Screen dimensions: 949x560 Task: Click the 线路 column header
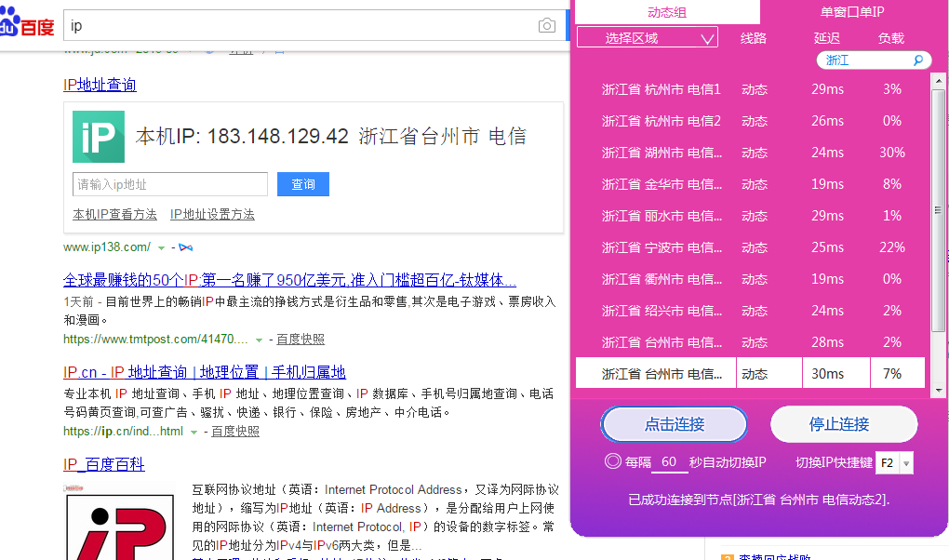point(754,38)
